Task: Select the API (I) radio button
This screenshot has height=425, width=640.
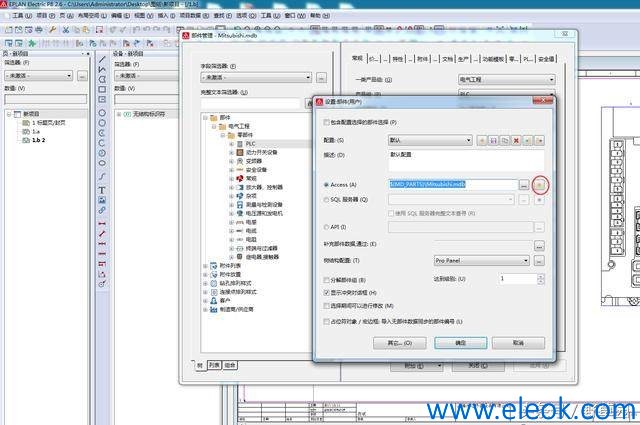Action: click(x=326, y=227)
